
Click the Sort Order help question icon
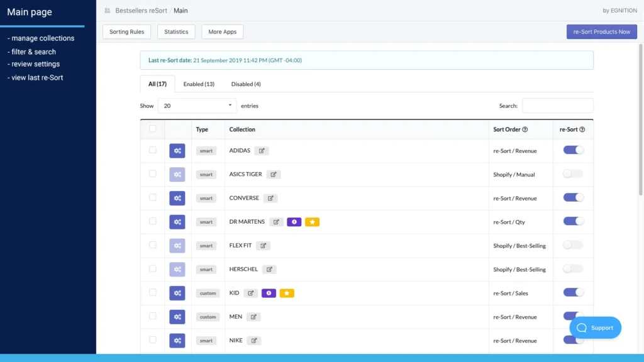click(525, 129)
